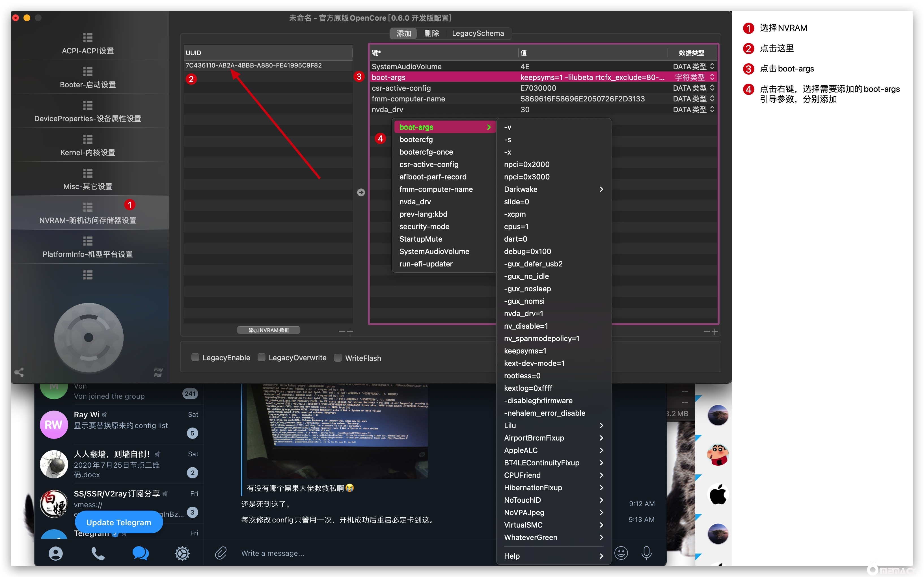Switch to the 删除 tab
The width and height of the screenshot is (924, 577).
(x=431, y=34)
